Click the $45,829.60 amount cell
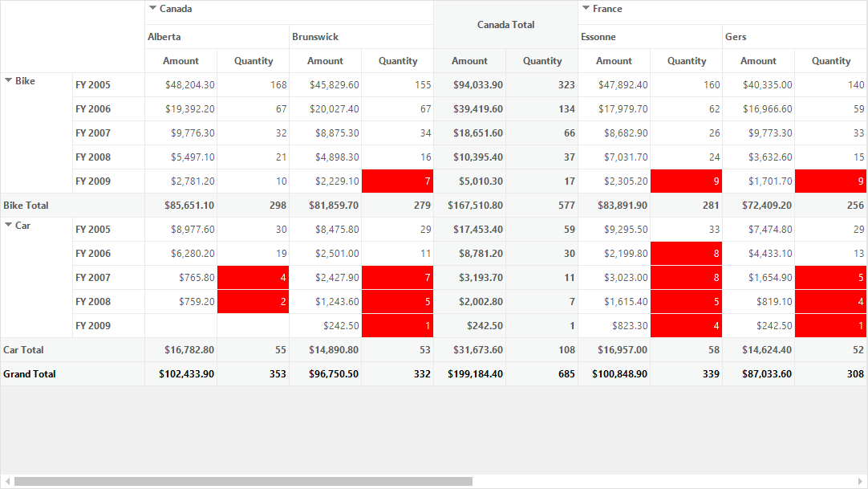This screenshot has width=868, height=489. (x=326, y=85)
